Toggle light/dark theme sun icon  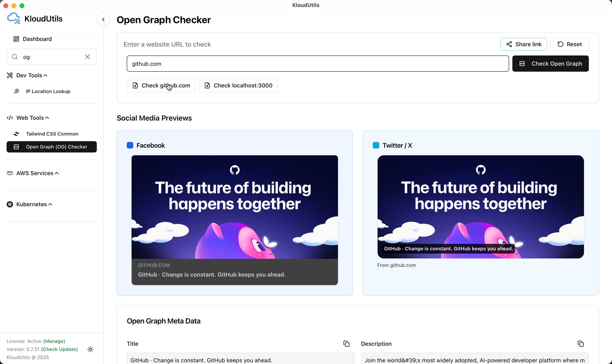tap(90, 349)
